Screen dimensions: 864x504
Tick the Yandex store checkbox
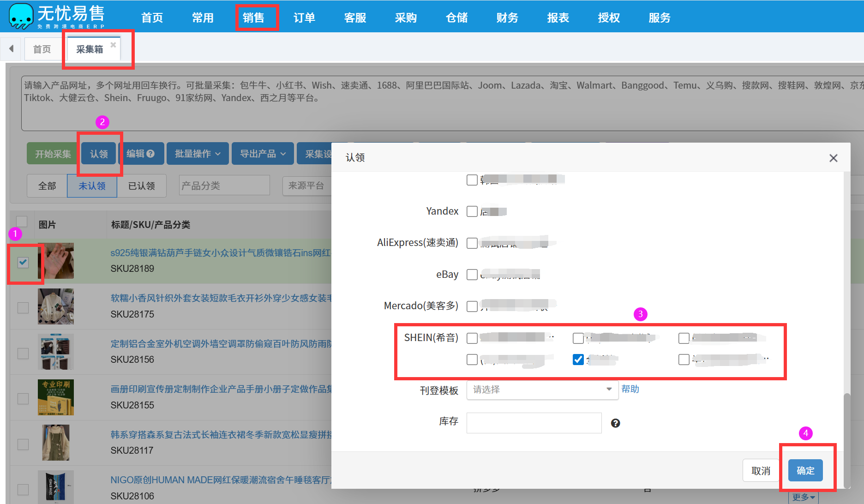(x=472, y=211)
